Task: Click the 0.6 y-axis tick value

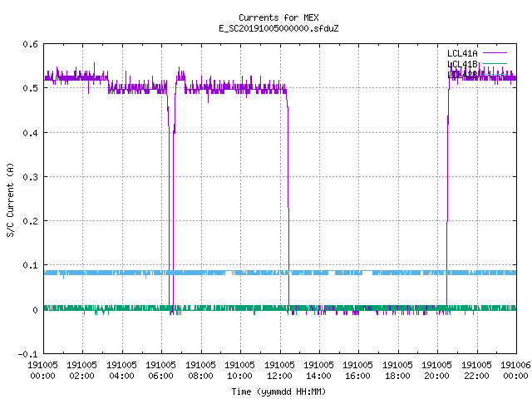Action: [x=30, y=44]
